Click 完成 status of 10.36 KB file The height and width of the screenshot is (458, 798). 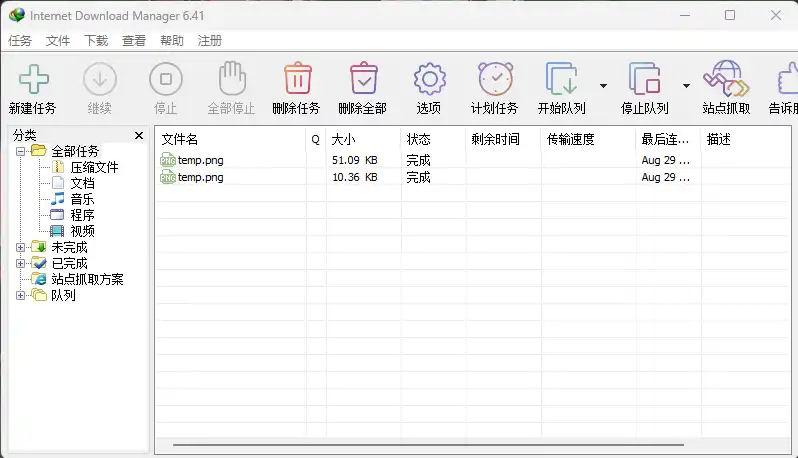coord(418,177)
